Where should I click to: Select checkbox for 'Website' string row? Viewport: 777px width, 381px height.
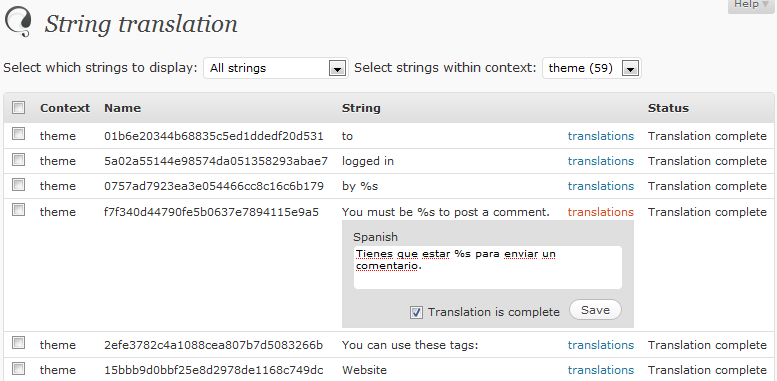[19, 368]
